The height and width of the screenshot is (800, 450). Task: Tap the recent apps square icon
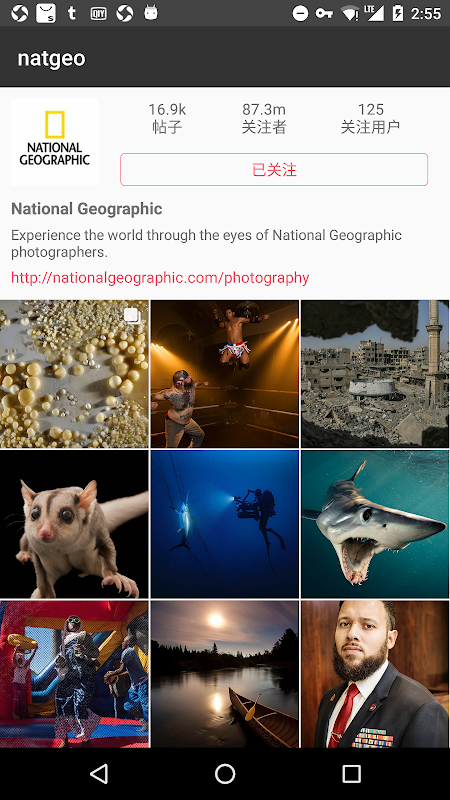coord(352,773)
